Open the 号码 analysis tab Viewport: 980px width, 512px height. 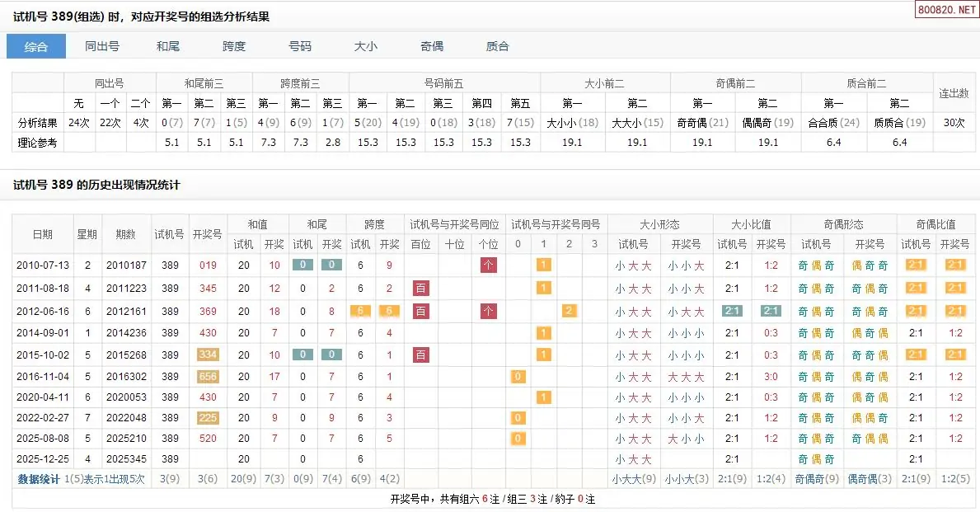(300, 47)
